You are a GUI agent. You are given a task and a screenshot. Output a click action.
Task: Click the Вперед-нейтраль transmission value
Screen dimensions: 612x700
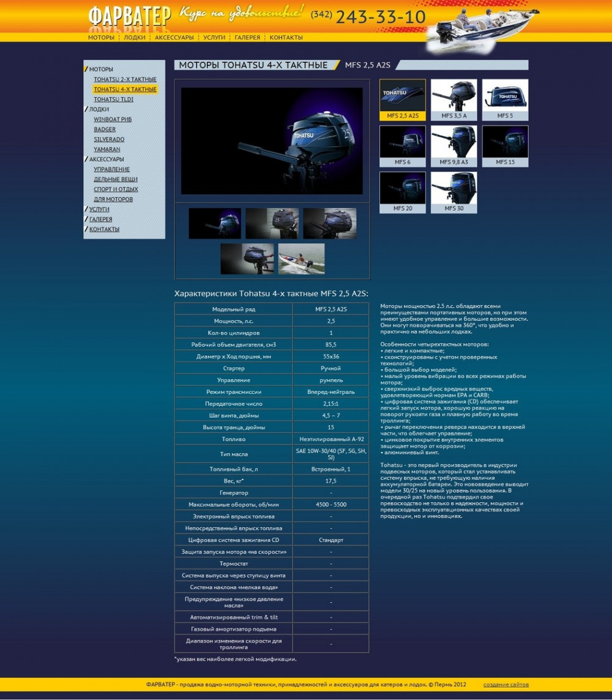(330, 391)
